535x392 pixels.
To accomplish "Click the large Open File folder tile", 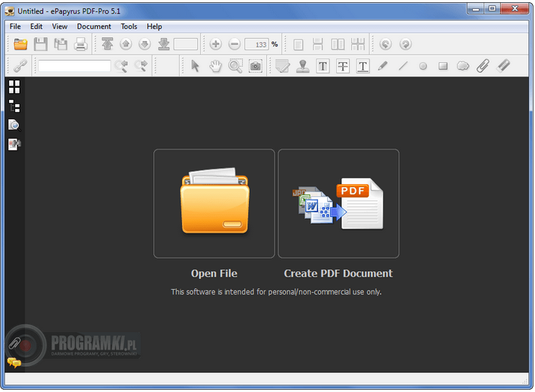I will 214,203.
